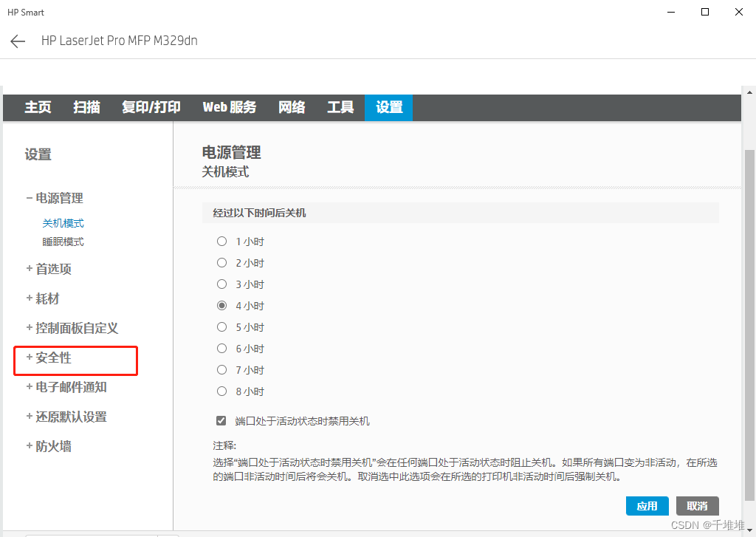Click the vertical scrollbar thumb
756x537 pixels.
click(749, 326)
